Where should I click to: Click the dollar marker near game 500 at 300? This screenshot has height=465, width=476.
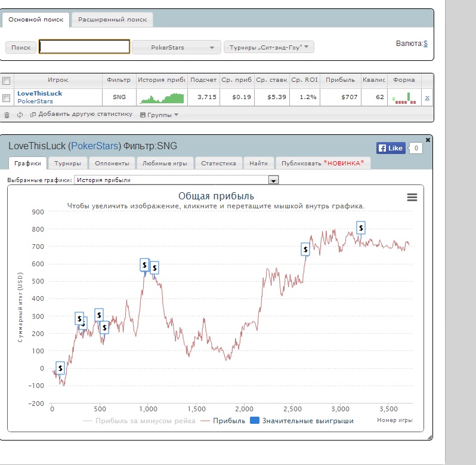pyautogui.click(x=99, y=315)
